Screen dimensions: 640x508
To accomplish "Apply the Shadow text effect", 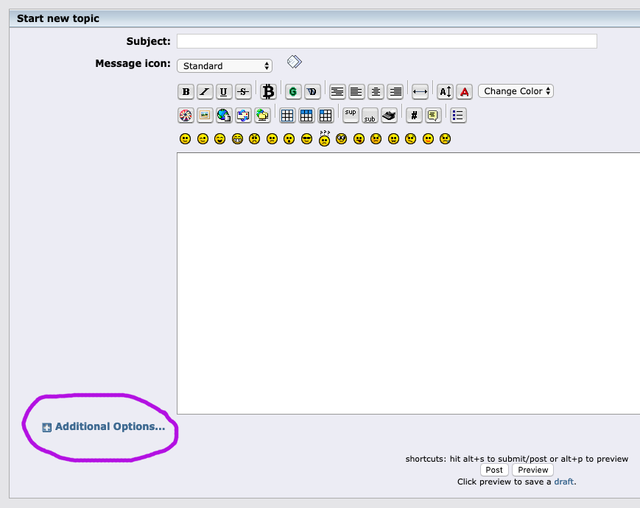I will click(x=312, y=91).
